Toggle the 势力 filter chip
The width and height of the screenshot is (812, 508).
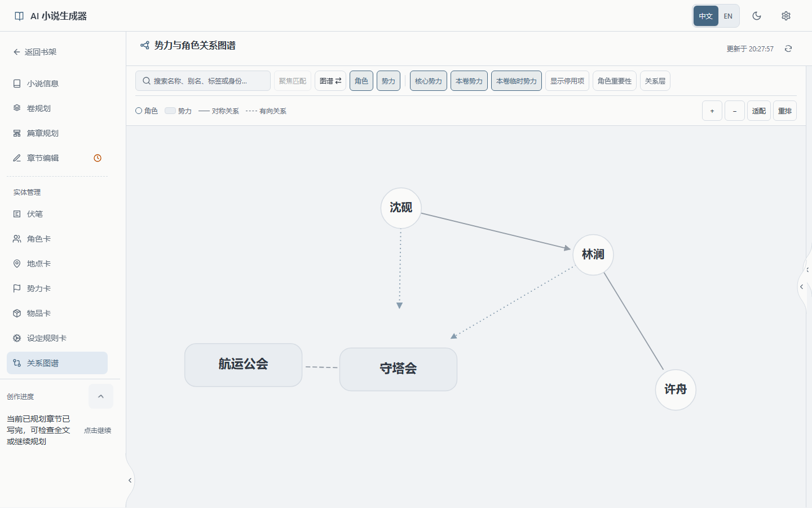tap(389, 81)
